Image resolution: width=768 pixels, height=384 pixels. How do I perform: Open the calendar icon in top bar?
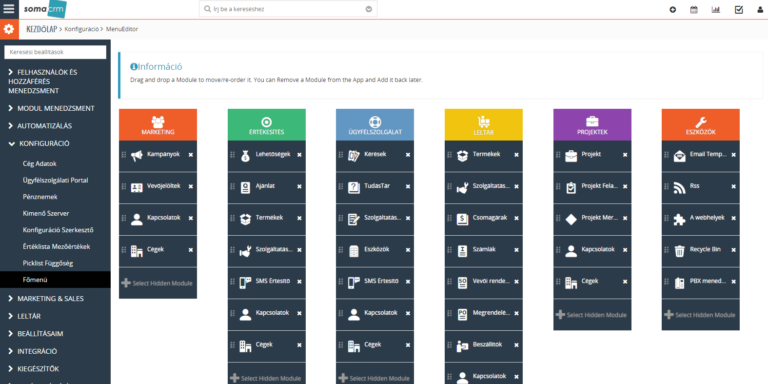click(x=694, y=9)
